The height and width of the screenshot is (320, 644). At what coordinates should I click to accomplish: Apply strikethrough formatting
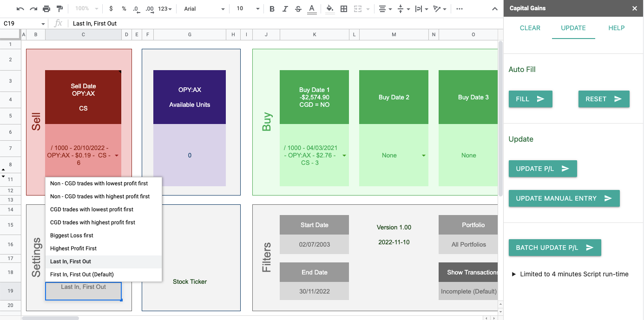(298, 9)
